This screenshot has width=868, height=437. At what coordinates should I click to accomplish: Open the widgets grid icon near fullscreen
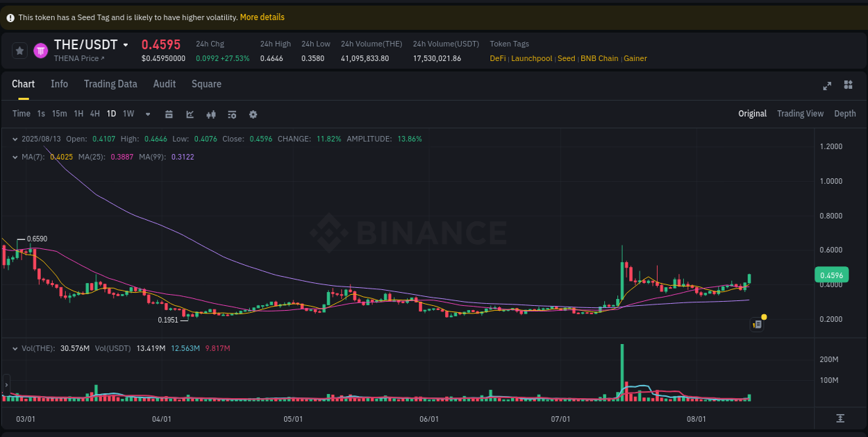click(x=848, y=85)
